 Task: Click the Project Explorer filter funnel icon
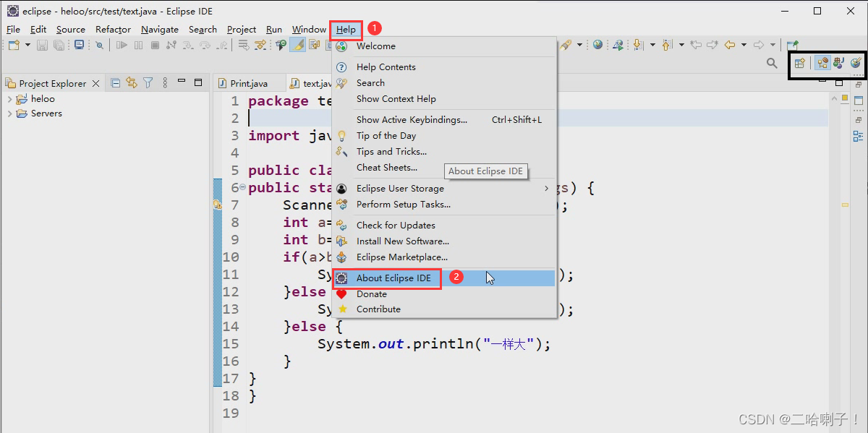click(x=148, y=82)
